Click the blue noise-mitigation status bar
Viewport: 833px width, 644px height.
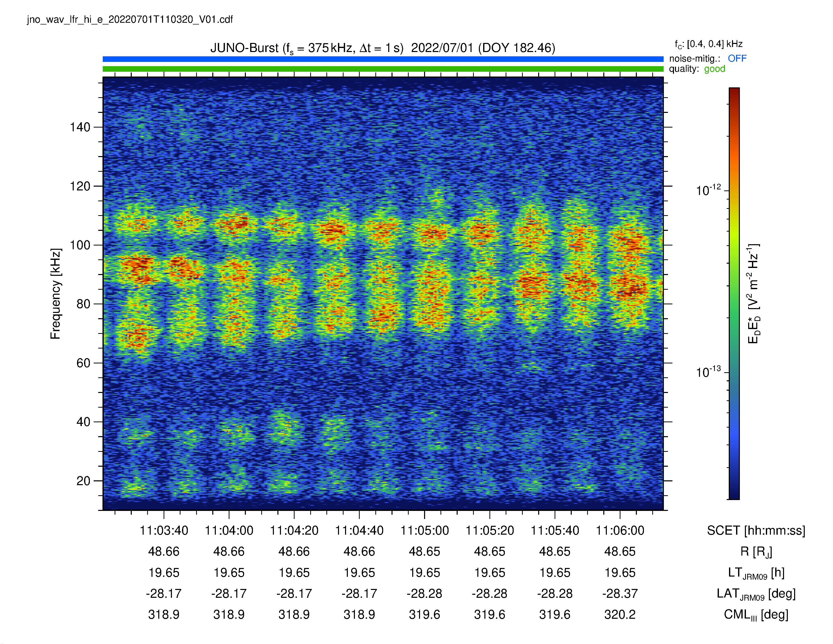point(383,59)
